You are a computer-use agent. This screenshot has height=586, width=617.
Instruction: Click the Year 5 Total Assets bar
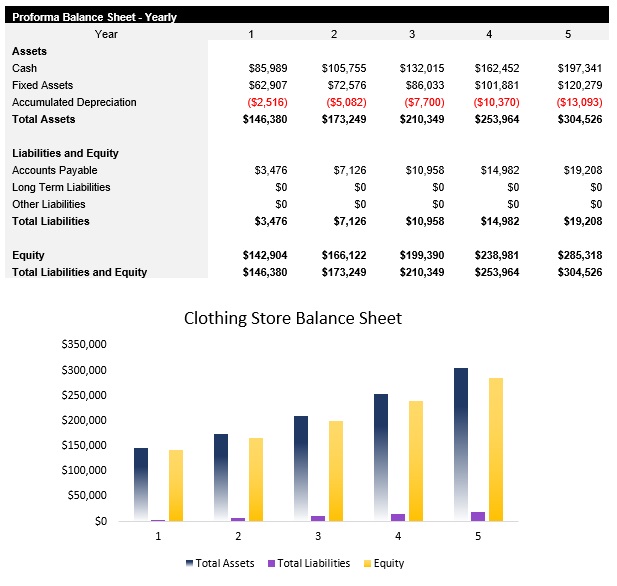coord(461,445)
